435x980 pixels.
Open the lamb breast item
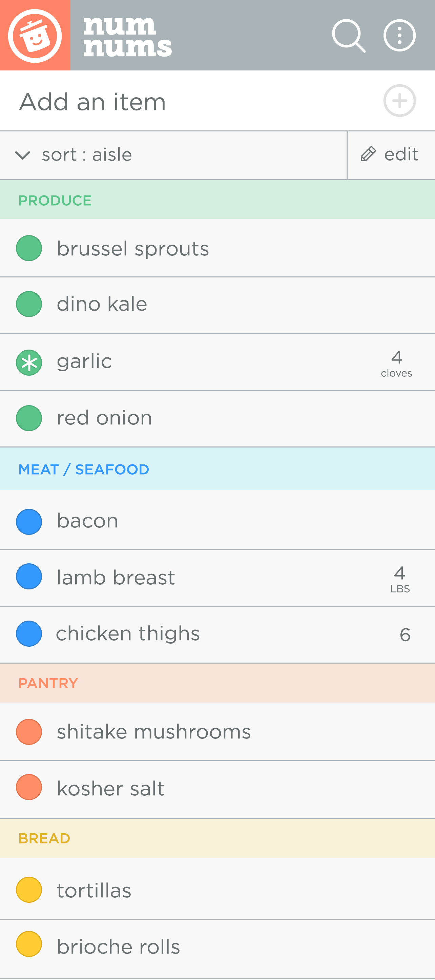point(116,578)
